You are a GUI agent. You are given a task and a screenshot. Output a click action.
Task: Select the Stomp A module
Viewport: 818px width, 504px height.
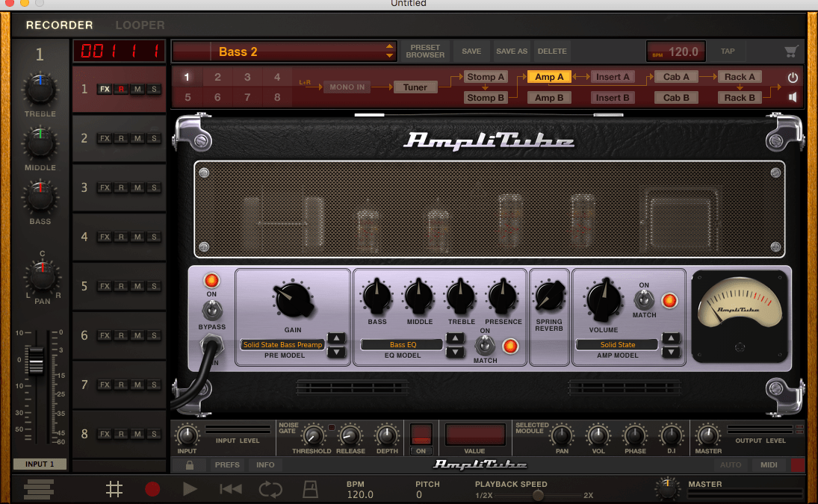click(x=485, y=77)
